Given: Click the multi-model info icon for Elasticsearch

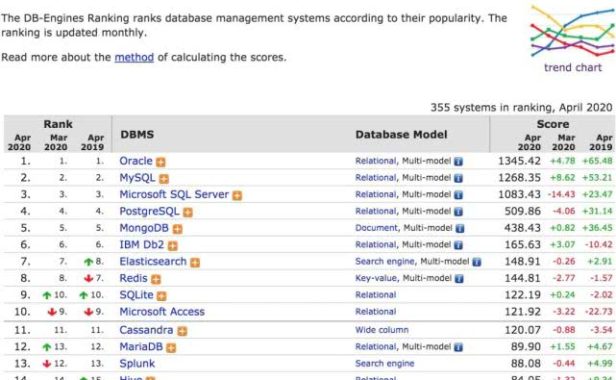Looking at the screenshot, I should [477, 262].
